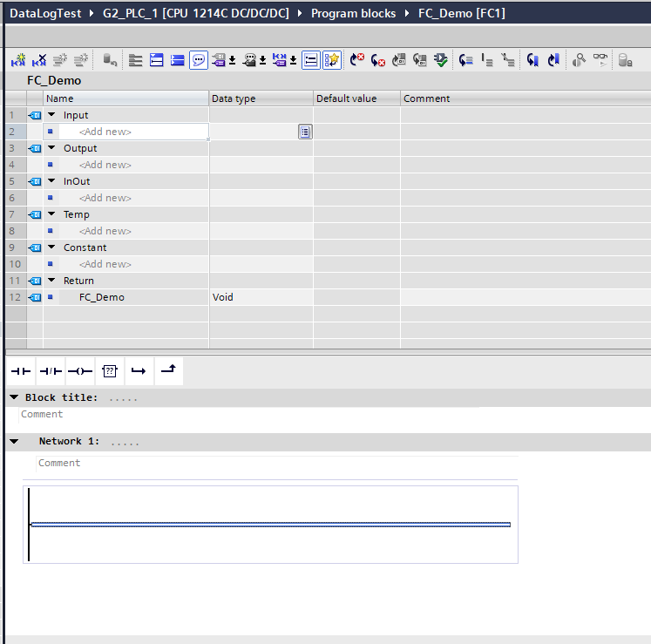Click DataLogTest in breadcrumb
Image resolution: width=651 pixels, height=644 pixels.
tap(45, 13)
